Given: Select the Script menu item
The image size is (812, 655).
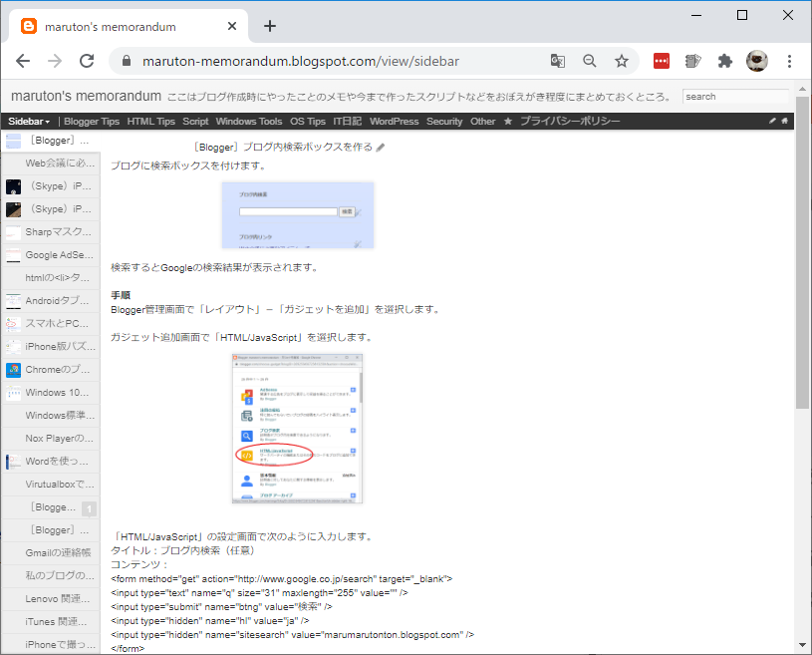Looking at the screenshot, I should pos(195,122).
